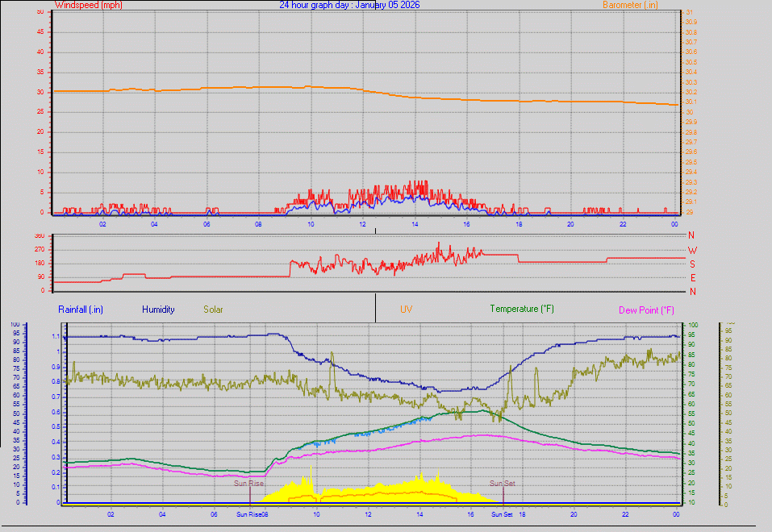Select the Rainfall (.in) legend label
Image resolution: width=772 pixels, height=532 pixels.
coord(79,309)
